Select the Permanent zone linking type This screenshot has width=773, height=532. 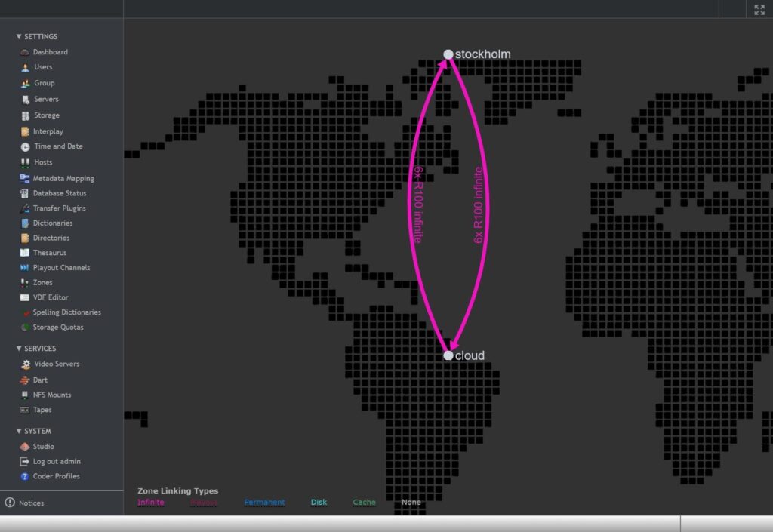(264, 503)
